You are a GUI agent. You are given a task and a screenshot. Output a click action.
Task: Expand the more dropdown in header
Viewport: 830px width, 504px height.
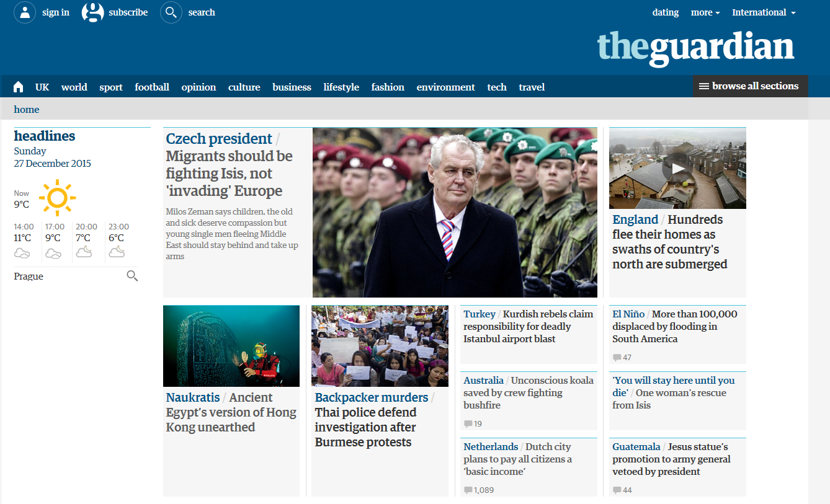click(705, 12)
